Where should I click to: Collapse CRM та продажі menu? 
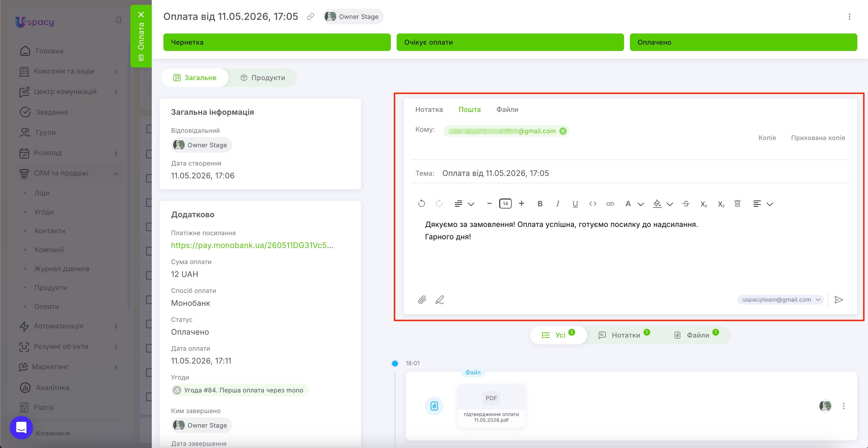pyautogui.click(x=69, y=173)
